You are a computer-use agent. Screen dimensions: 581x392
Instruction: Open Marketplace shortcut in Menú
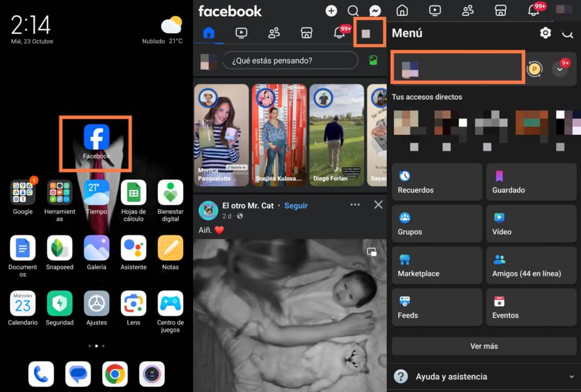tap(437, 266)
